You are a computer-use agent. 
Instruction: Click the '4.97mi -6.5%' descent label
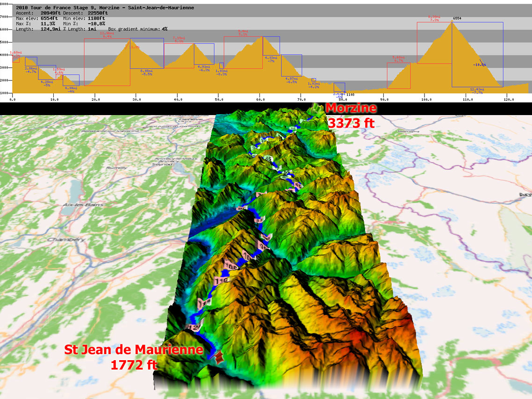pyautogui.click(x=292, y=80)
